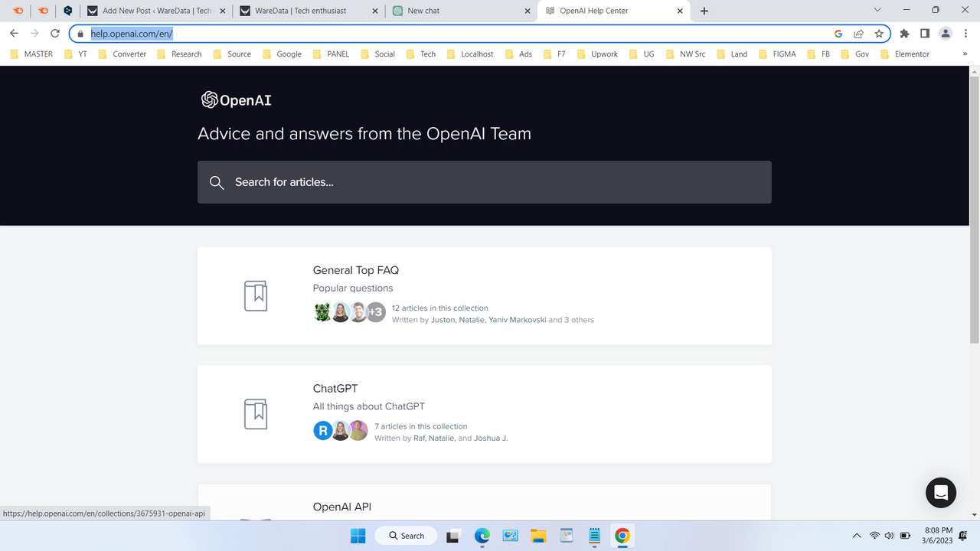Click the OpenAI logo on the page
This screenshot has height=551, width=980.
coord(235,99)
